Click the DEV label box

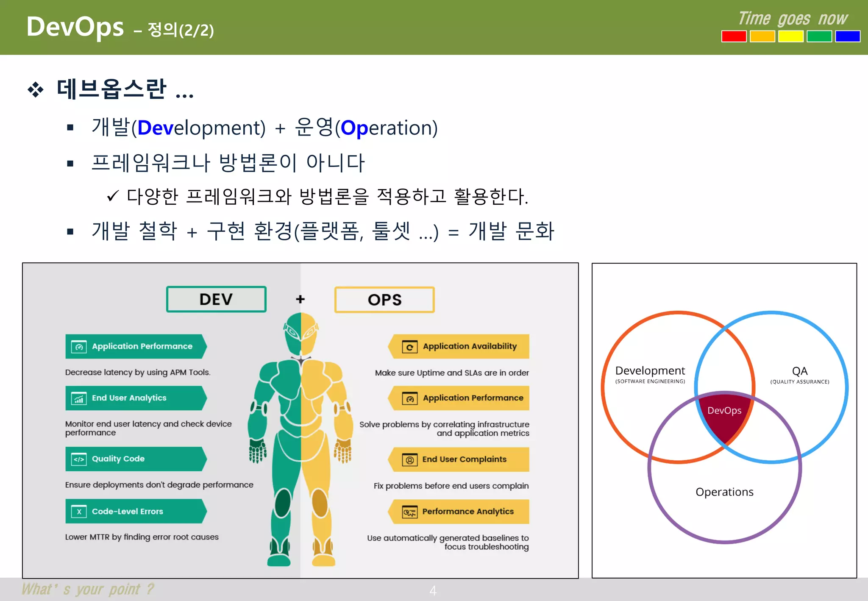coord(216,299)
